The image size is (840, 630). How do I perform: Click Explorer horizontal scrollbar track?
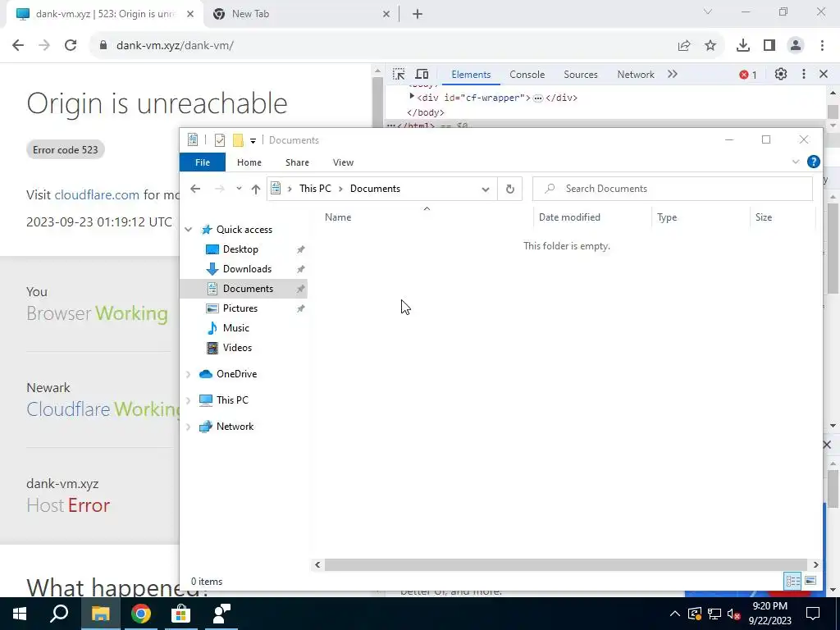[x=565, y=564]
